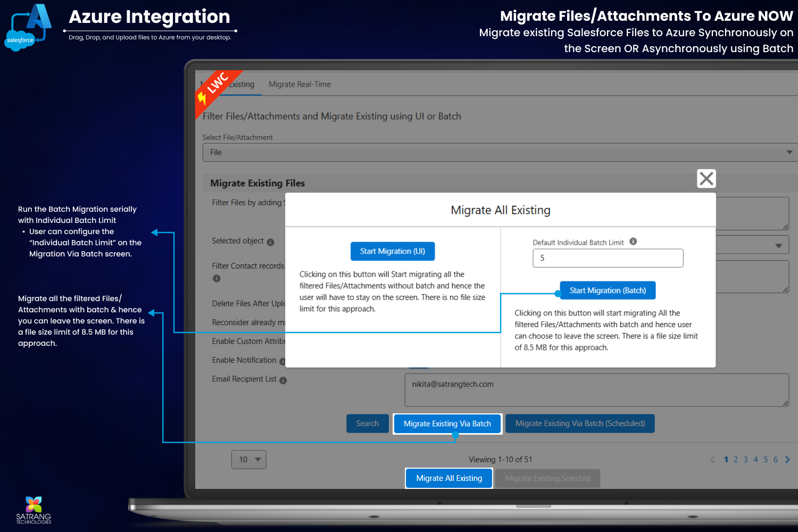Click 'Delete Files After Upload' label

coord(248,304)
